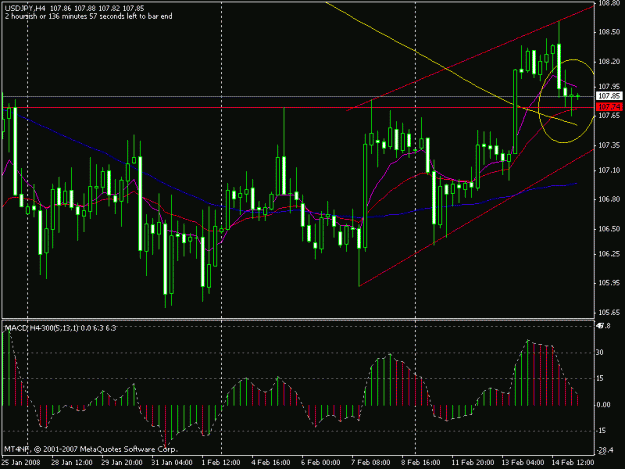Click the bar end countdown text
The height and width of the screenshot is (469, 625).
(x=88, y=17)
